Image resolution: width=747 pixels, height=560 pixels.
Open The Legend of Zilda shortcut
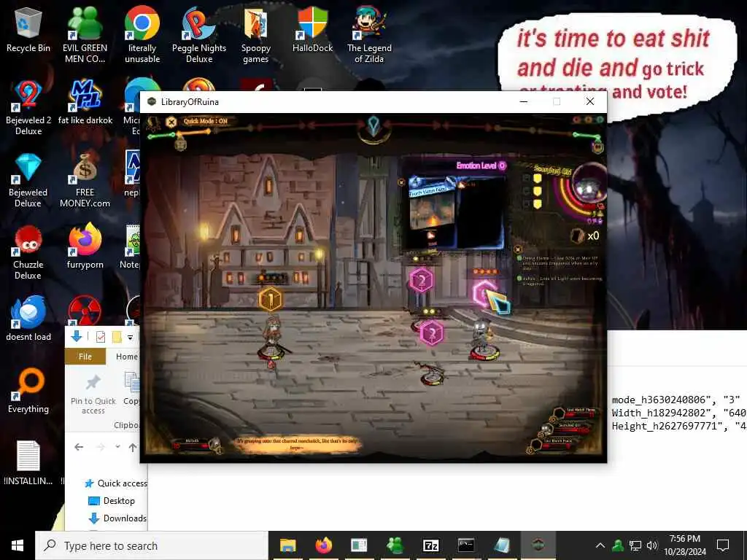369,34
